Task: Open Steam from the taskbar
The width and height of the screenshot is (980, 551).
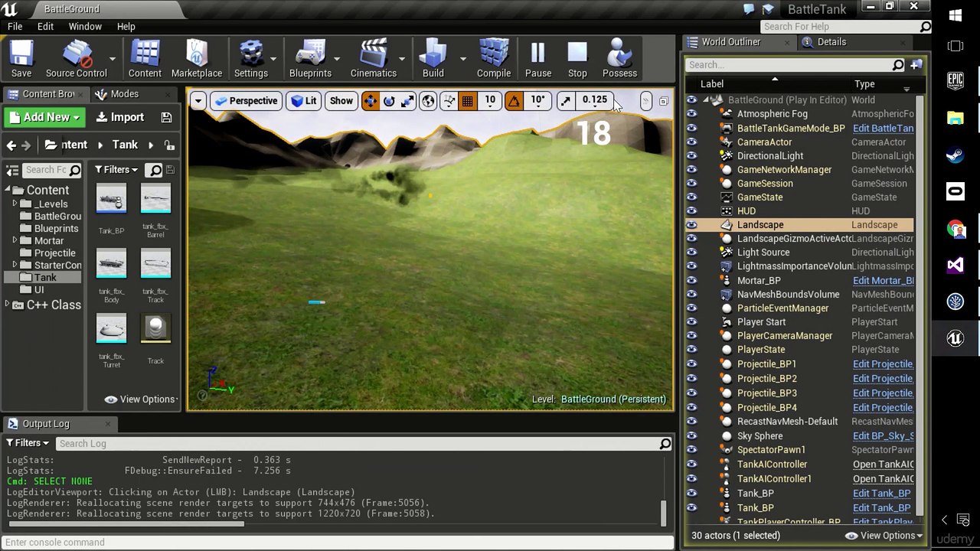Action: (x=955, y=155)
